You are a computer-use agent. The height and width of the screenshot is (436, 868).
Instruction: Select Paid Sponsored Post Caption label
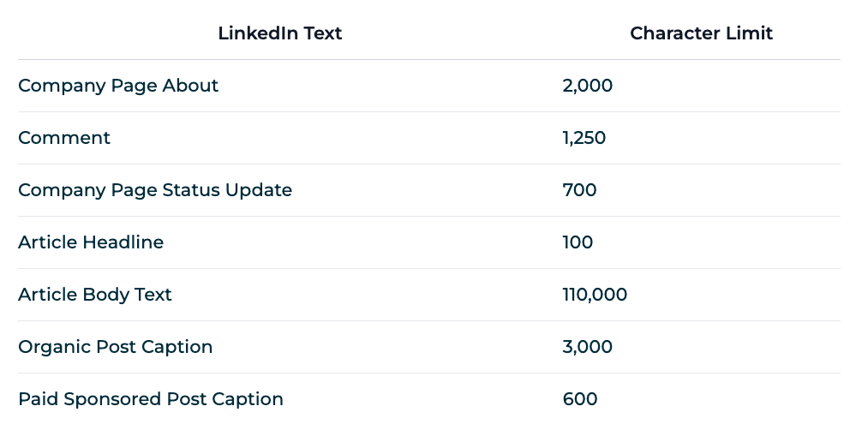tap(151, 399)
